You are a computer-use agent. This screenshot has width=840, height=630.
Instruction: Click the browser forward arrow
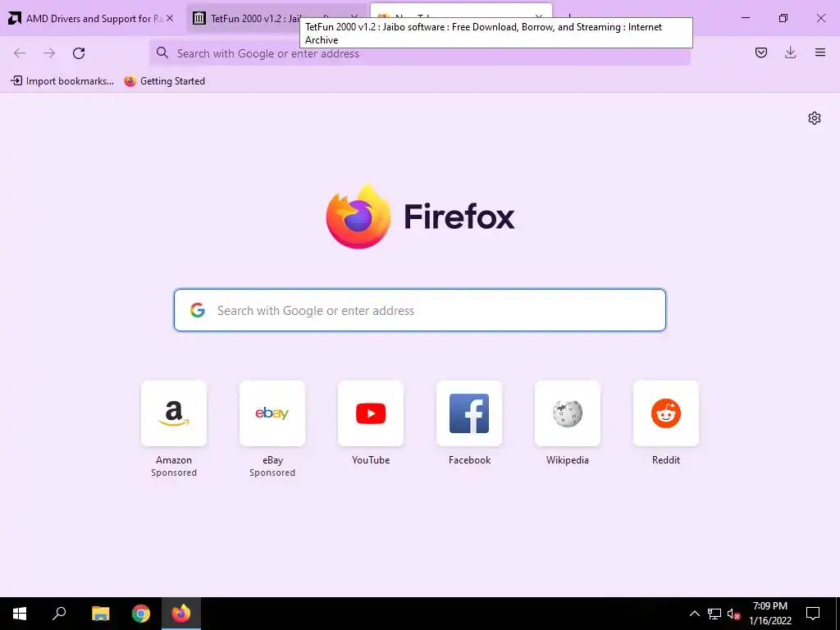point(49,53)
